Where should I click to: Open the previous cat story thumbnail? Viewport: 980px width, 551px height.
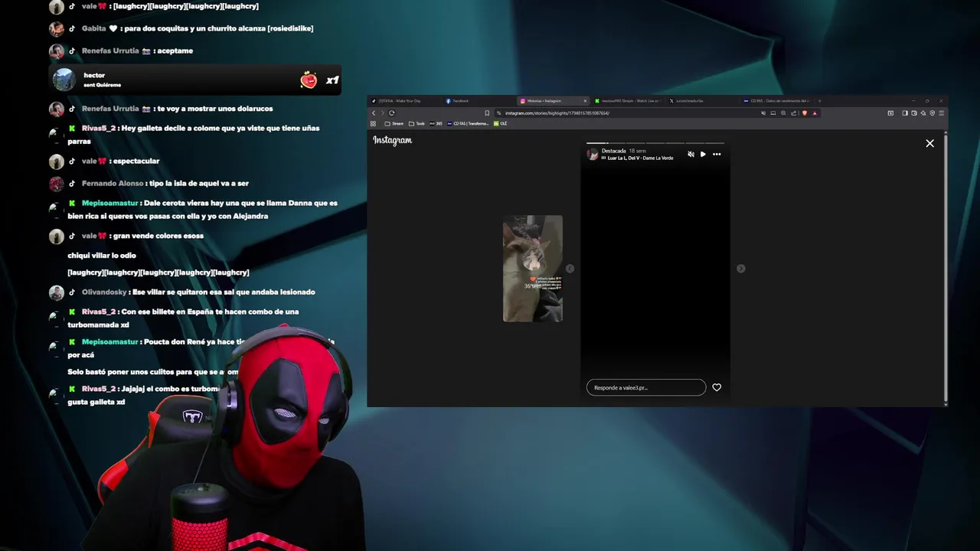tap(533, 269)
